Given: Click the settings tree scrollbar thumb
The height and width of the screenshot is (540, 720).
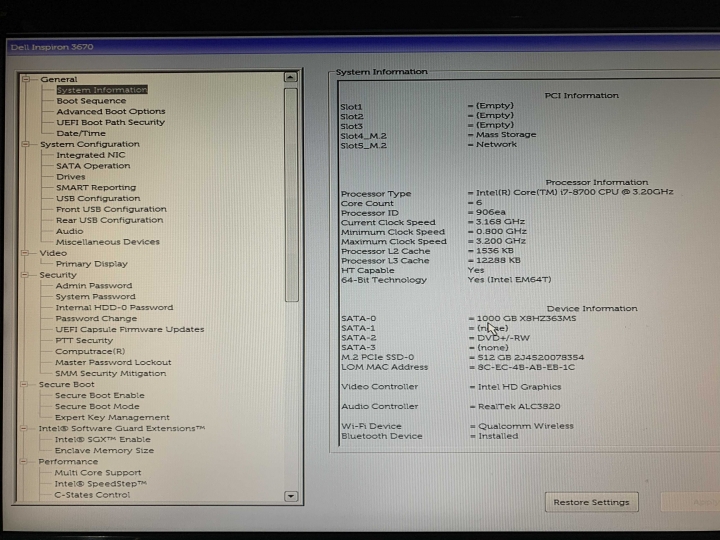Looking at the screenshot, I should pyautogui.click(x=291, y=195).
